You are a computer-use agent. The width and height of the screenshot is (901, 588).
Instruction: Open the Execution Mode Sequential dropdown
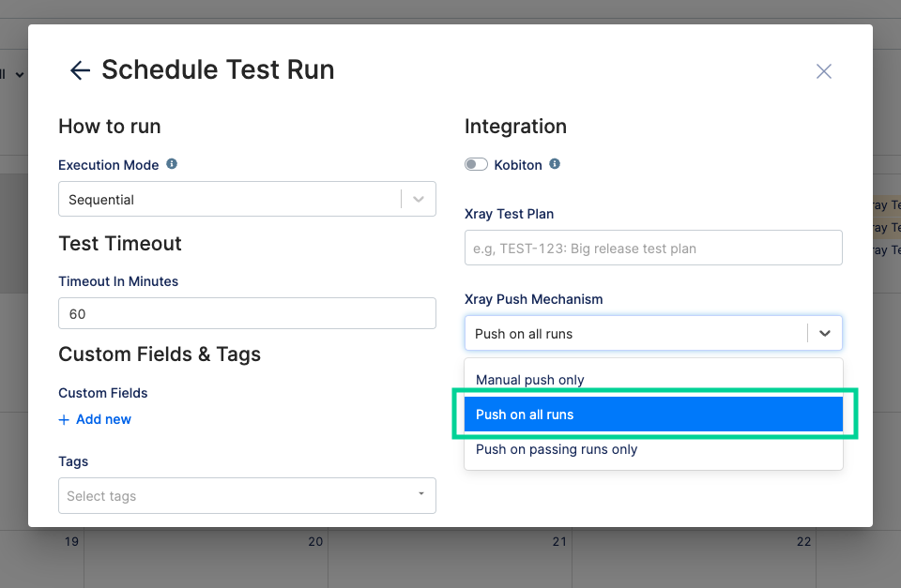pos(230,200)
